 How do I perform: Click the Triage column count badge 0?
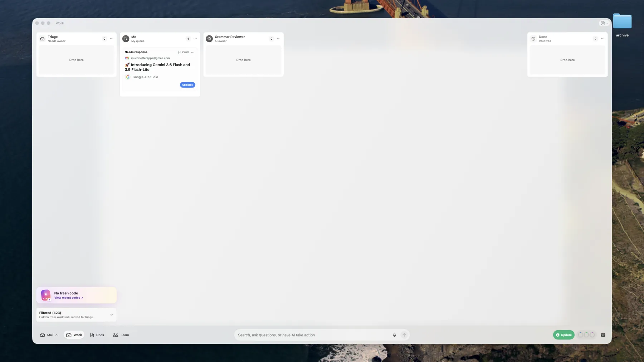[104, 39]
